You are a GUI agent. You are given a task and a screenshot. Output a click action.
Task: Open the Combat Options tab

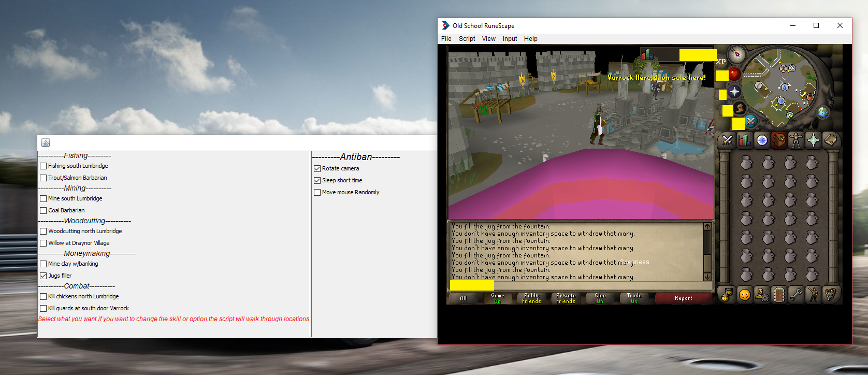tap(727, 140)
